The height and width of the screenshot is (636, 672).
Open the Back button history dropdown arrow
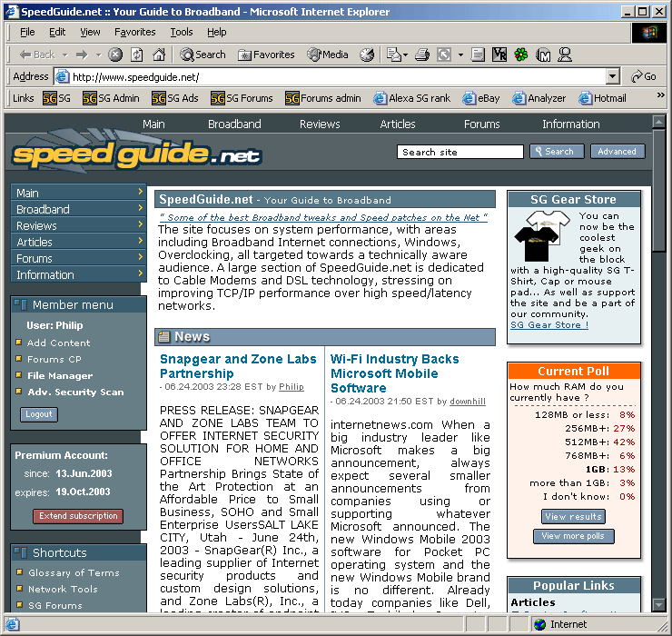click(x=64, y=55)
